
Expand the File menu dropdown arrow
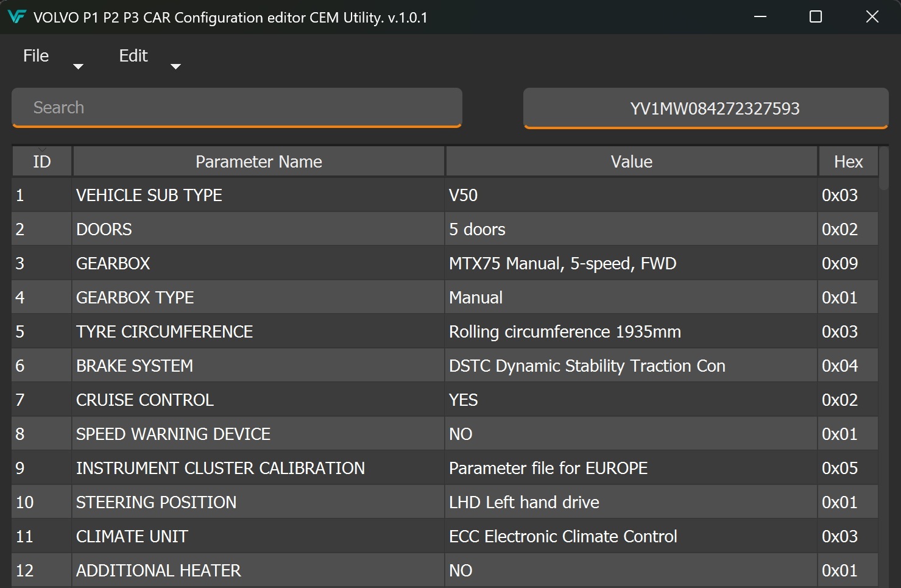coord(78,66)
